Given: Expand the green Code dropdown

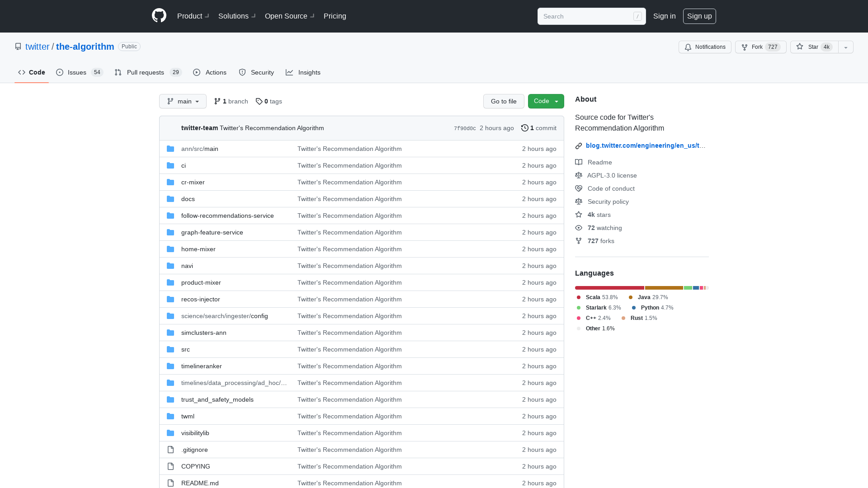Looking at the screenshot, I should click(x=546, y=101).
